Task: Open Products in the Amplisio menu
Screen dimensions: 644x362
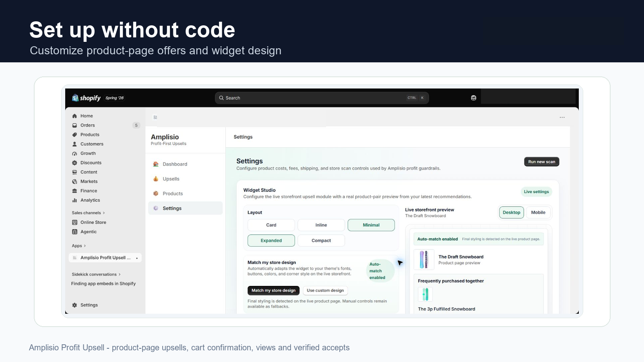Action: pyautogui.click(x=185, y=193)
